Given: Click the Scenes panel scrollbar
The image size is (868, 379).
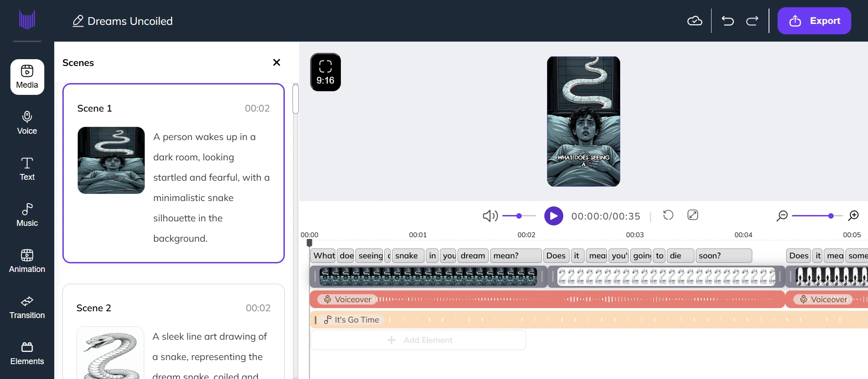Looking at the screenshot, I should pyautogui.click(x=296, y=99).
